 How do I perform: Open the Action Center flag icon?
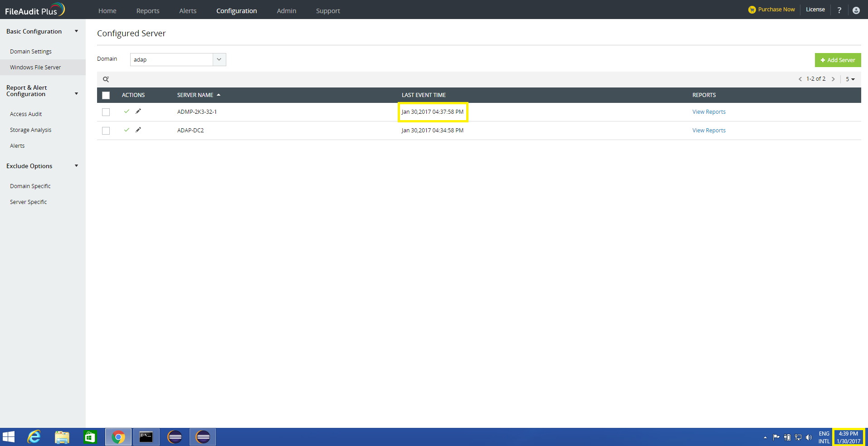776,437
